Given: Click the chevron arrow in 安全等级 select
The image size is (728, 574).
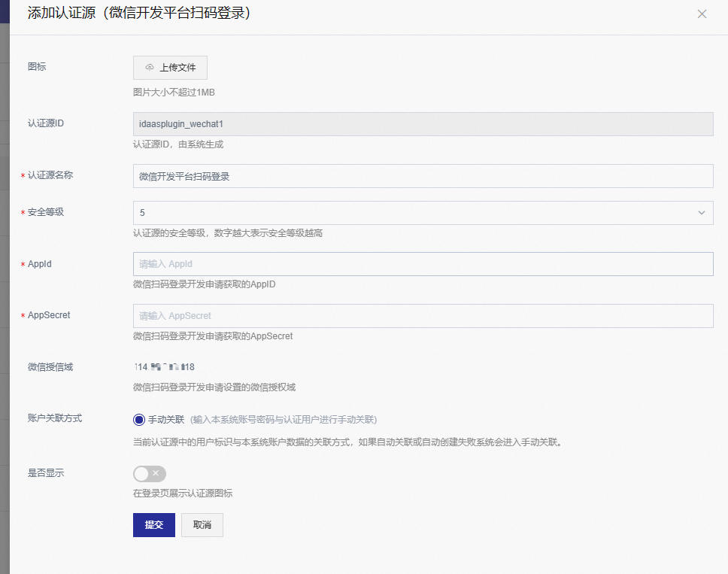Looking at the screenshot, I should click(702, 213).
